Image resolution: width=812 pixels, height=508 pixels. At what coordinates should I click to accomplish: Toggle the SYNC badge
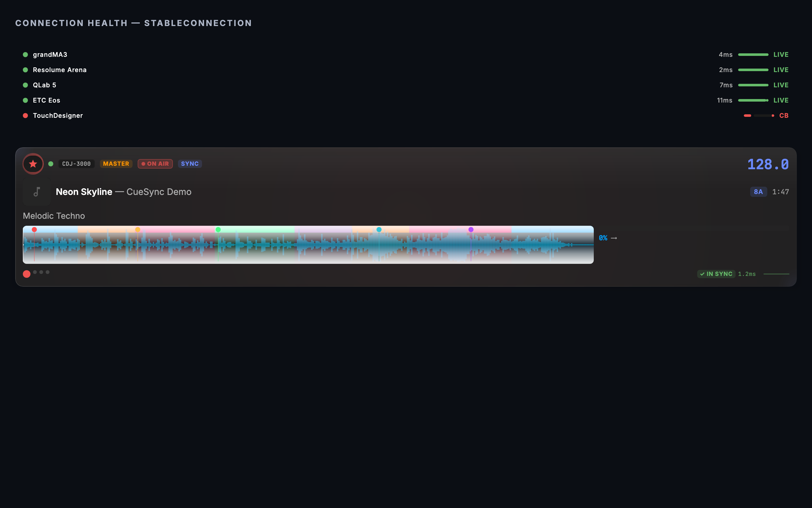click(190, 164)
